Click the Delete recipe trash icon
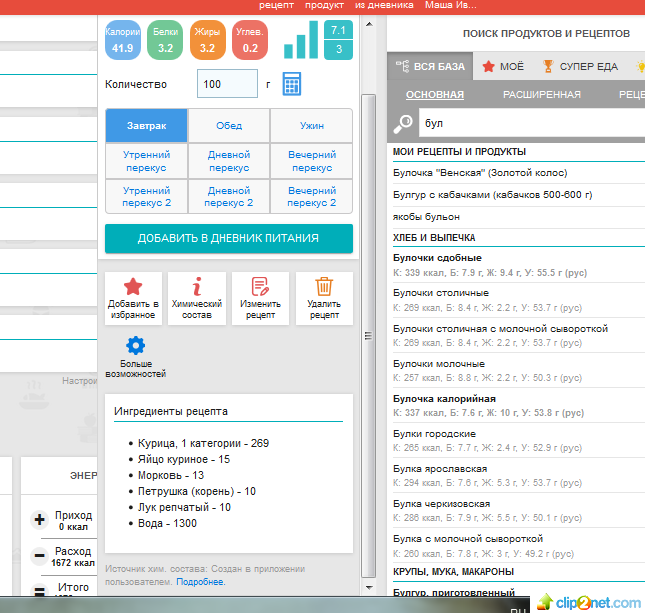The image size is (645, 613). click(x=324, y=287)
